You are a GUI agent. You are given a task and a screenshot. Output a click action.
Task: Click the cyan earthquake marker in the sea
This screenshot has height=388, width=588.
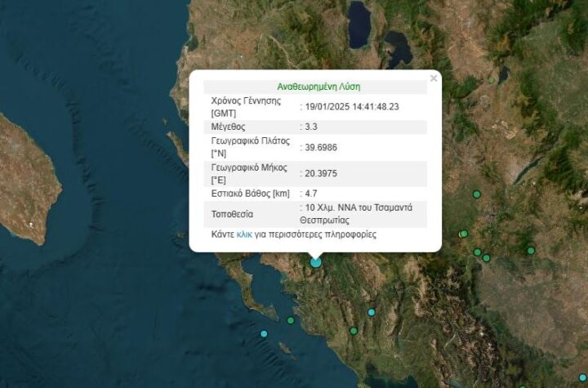point(264,333)
